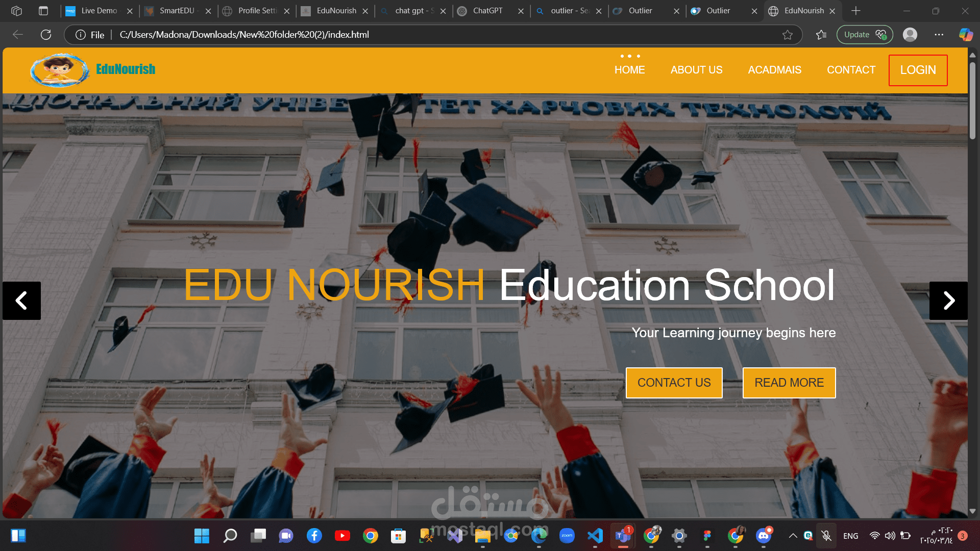Open the ENG language switcher

[850, 536]
